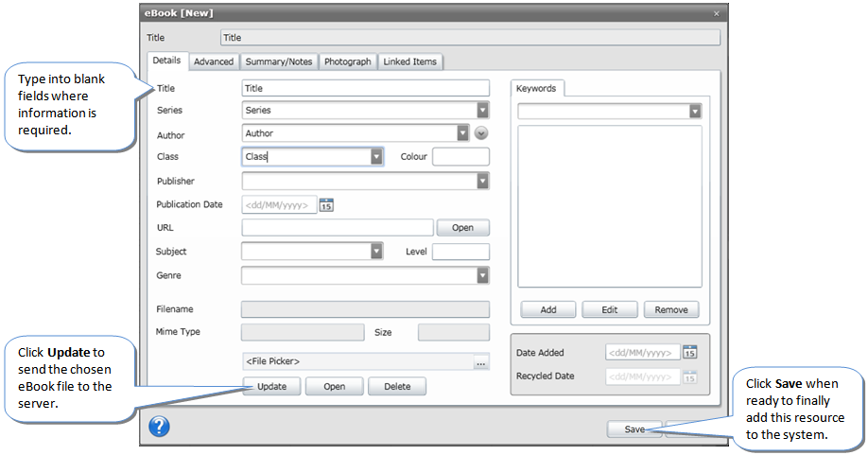The width and height of the screenshot is (868, 455).
Task: Click the Add keyword button
Action: 548,309
